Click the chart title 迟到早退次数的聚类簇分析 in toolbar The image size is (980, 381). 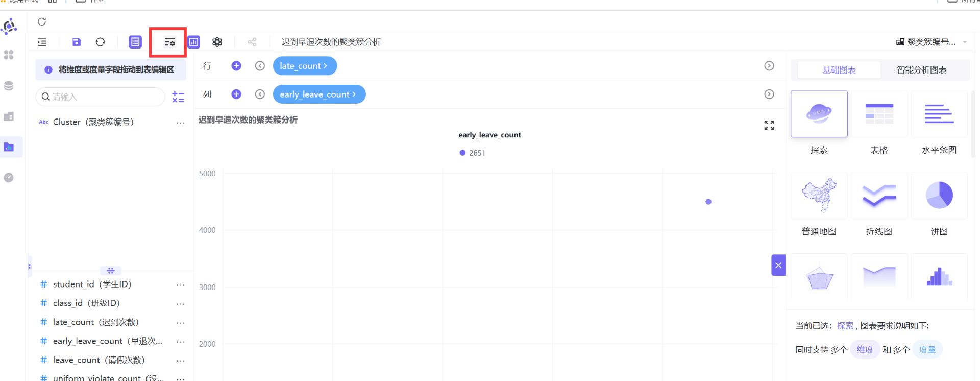[x=331, y=42]
